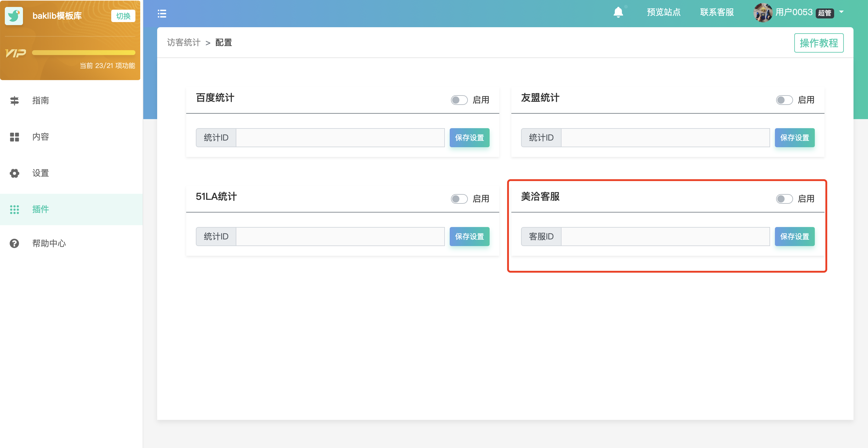Click the baklib模板库 site name
The height and width of the screenshot is (448, 868).
57,16
